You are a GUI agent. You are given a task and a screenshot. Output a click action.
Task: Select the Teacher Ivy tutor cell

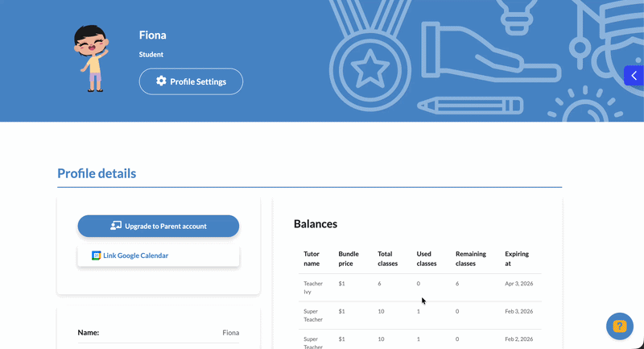point(313,288)
